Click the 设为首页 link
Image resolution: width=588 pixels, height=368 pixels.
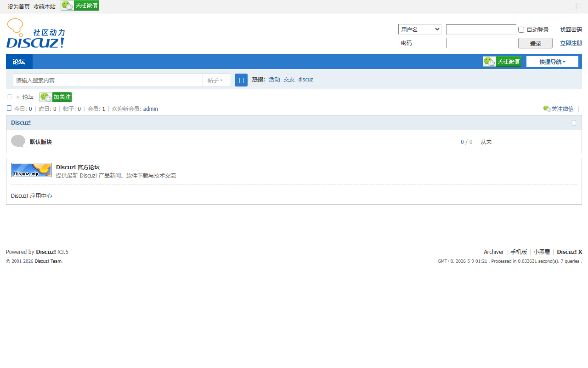click(x=19, y=7)
